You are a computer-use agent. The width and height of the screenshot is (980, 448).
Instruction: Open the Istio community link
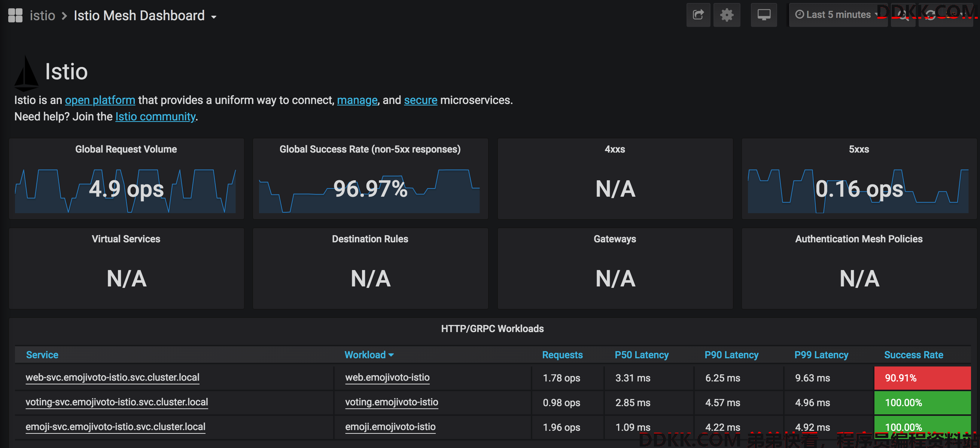point(155,116)
